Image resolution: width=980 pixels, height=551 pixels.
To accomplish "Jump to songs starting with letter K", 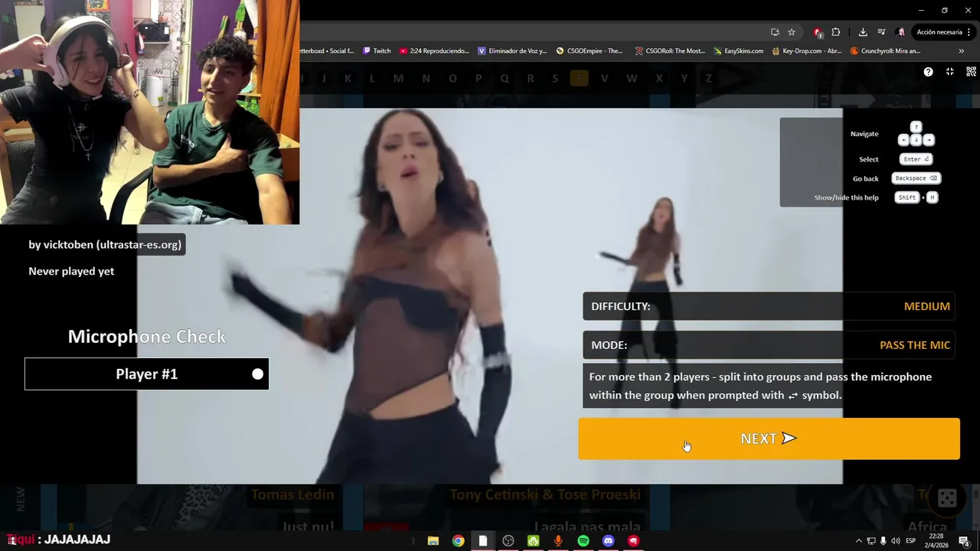I will pyautogui.click(x=348, y=78).
